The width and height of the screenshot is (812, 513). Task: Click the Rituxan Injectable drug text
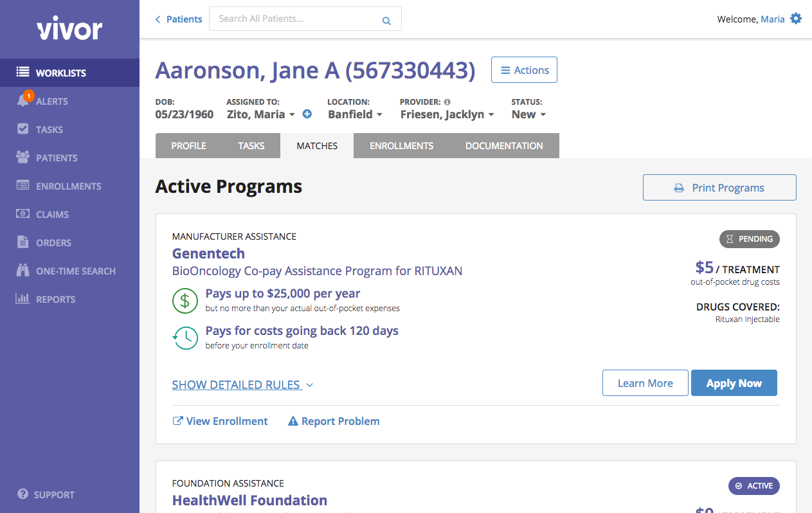click(748, 319)
